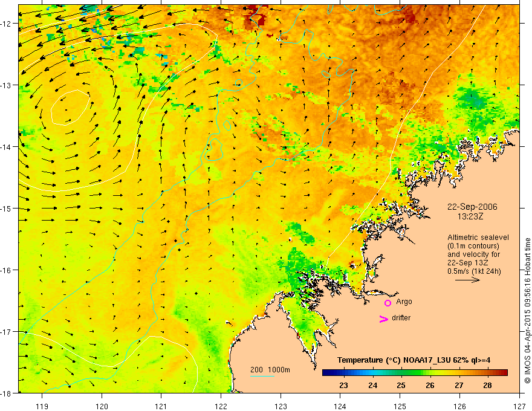Click latitude axis label -13

[6, 85]
